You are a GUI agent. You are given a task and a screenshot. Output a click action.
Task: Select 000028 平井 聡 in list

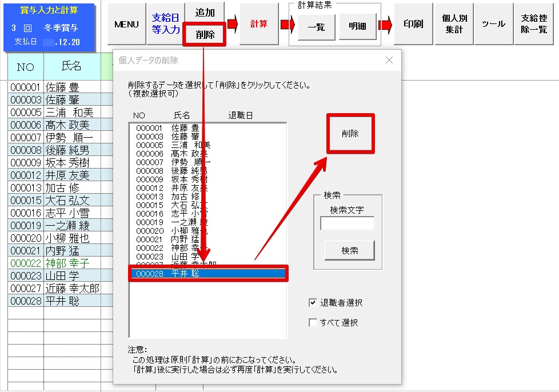pyautogui.click(x=207, y=274)
